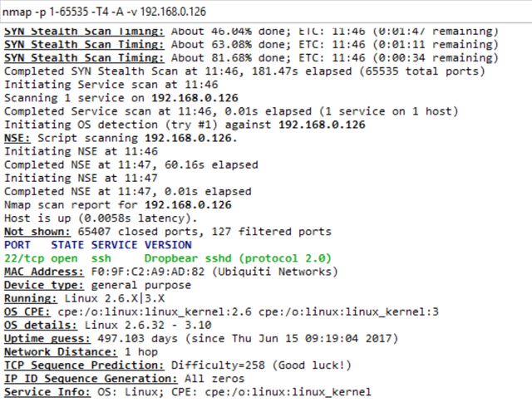Click the Running label
The image size is (532, 402).
27,298
